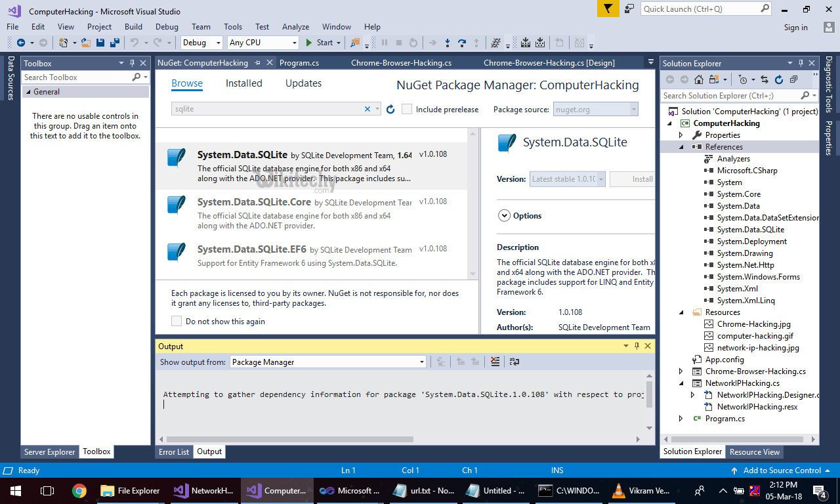Click the Open File folder icon
840x504 pixels.
coord(86,43)
